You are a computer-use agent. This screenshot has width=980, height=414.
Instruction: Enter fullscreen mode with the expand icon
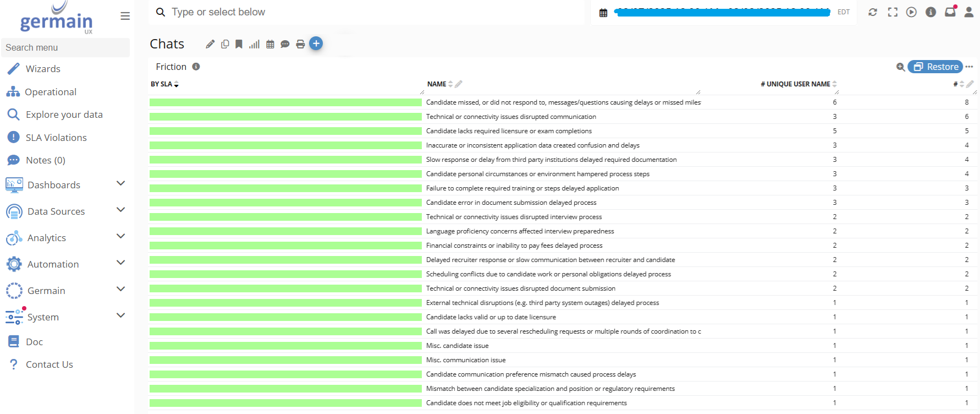pos(893,12)
